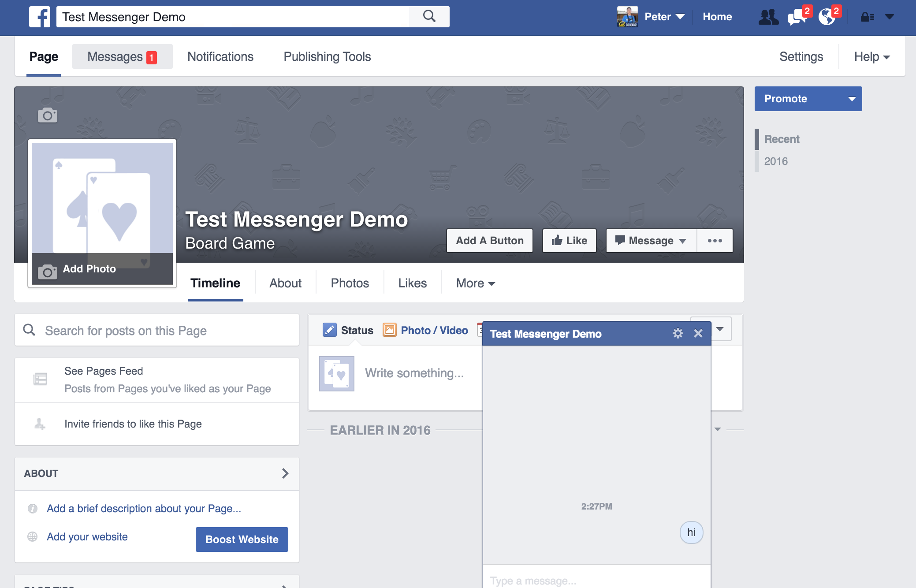Click the invite friends person icon
This screenshot has height=588, width=916.
(x=40, y=424)
